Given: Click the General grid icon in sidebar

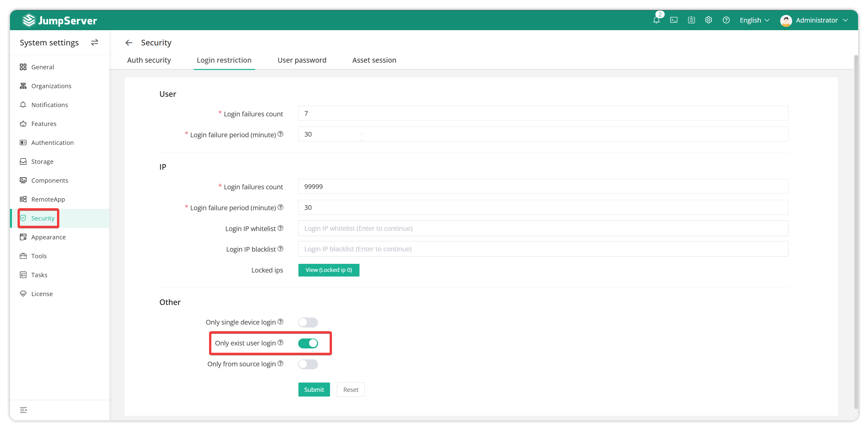Looking at the screenshot, I should [23, 67].
